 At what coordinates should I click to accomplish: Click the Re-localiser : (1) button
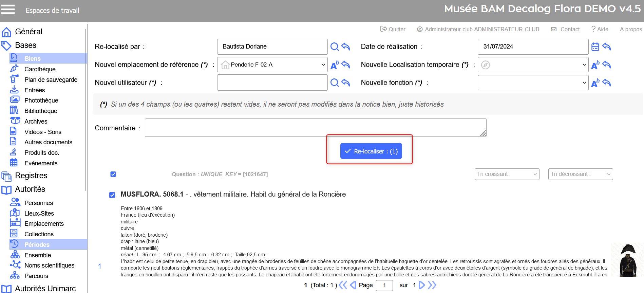371,151
